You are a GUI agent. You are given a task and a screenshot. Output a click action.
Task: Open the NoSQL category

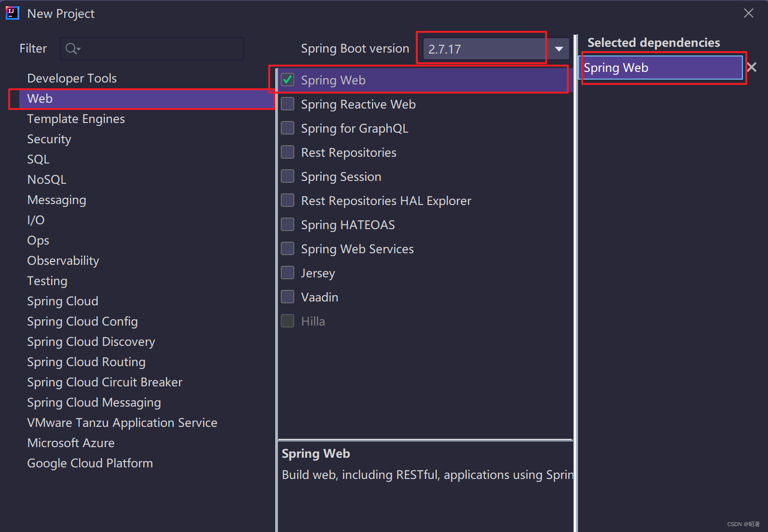[x=47, y=179]
